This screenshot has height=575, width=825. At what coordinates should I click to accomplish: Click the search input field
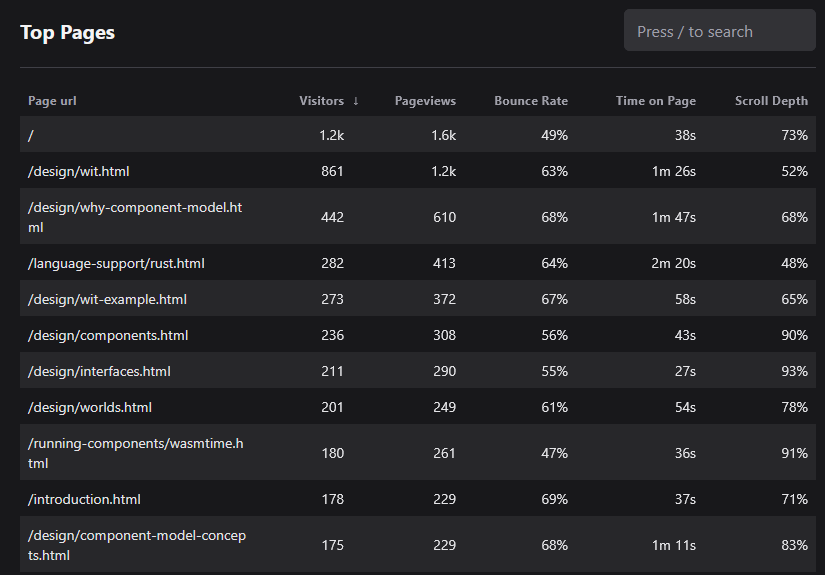coord(719,31)
